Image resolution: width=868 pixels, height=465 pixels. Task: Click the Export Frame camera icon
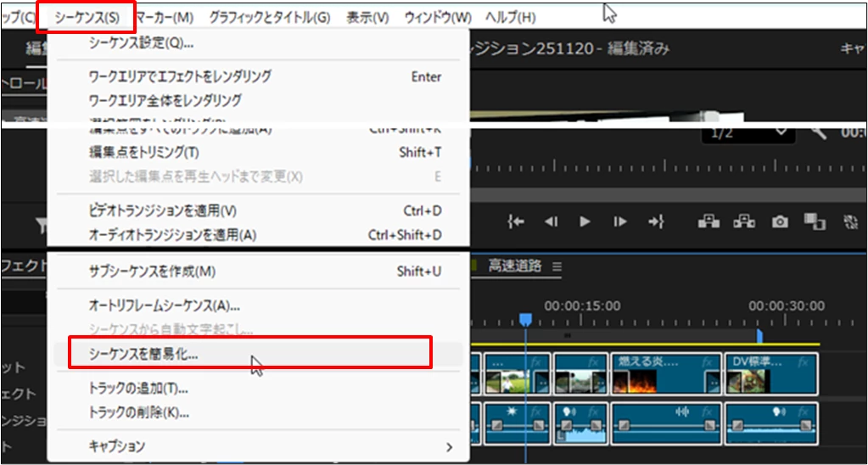(x=780, y=222)
